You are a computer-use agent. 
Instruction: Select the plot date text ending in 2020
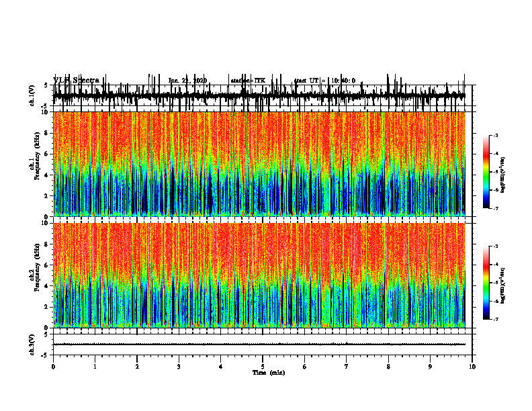tap(187, 81)
